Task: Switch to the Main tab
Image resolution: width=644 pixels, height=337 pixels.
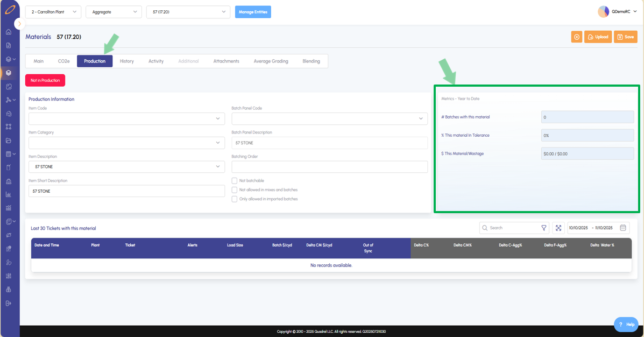Action: 39,61
